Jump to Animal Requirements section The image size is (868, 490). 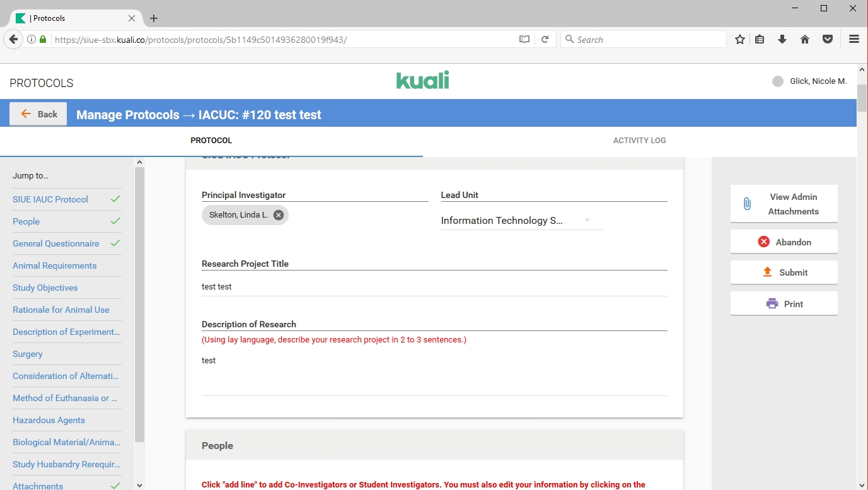point(55,265)
